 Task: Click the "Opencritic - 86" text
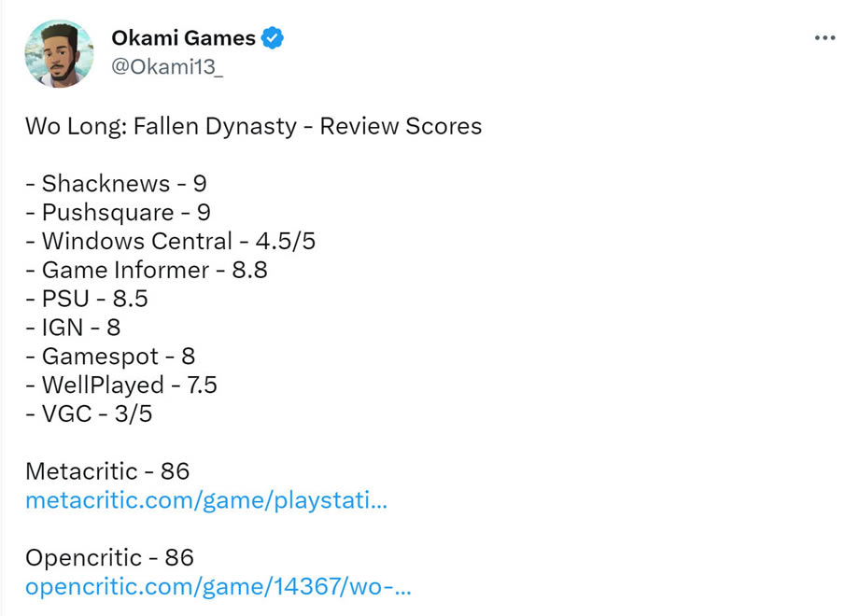pyautogui.click(x=109, y=558)
